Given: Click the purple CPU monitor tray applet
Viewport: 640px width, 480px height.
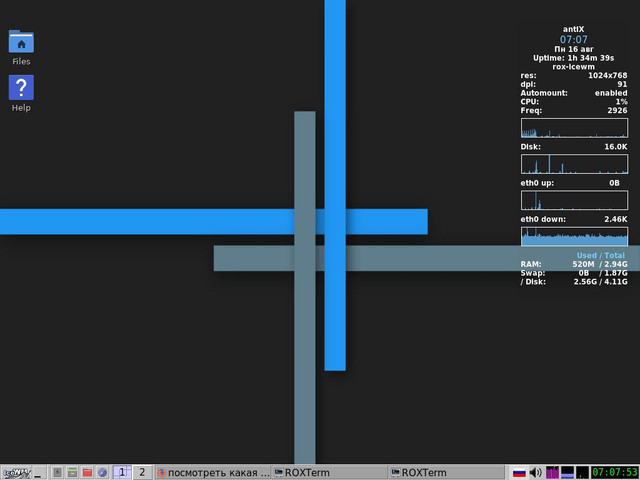Looking at the screenshot, I should click(x=552, y=473).
